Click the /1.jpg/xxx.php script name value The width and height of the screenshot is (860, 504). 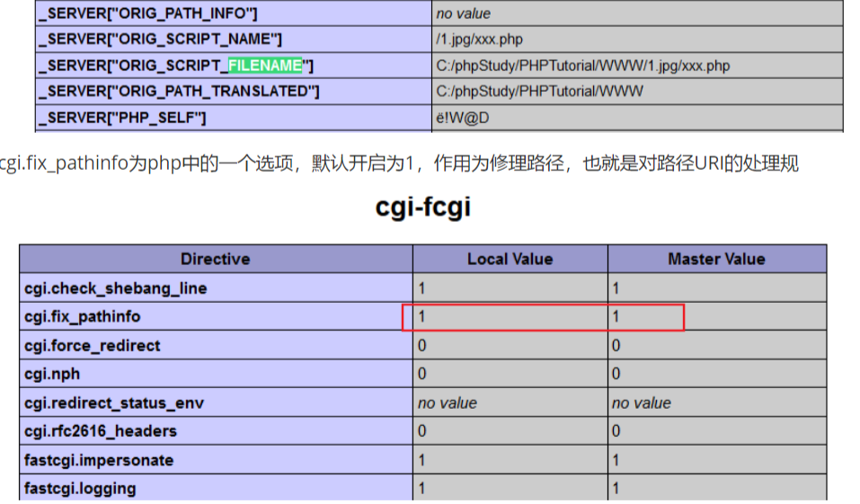[x=479, y=40]
